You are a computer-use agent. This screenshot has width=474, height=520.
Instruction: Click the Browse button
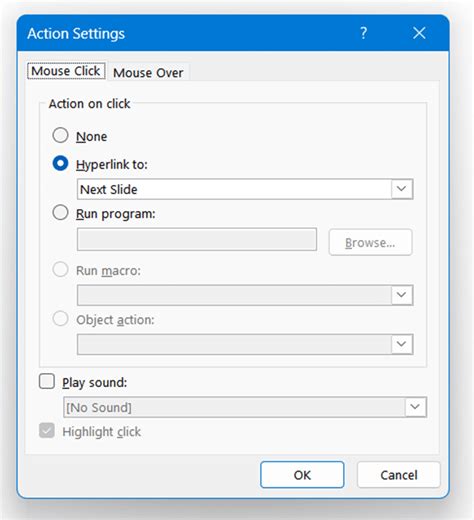tap(370, 242)
